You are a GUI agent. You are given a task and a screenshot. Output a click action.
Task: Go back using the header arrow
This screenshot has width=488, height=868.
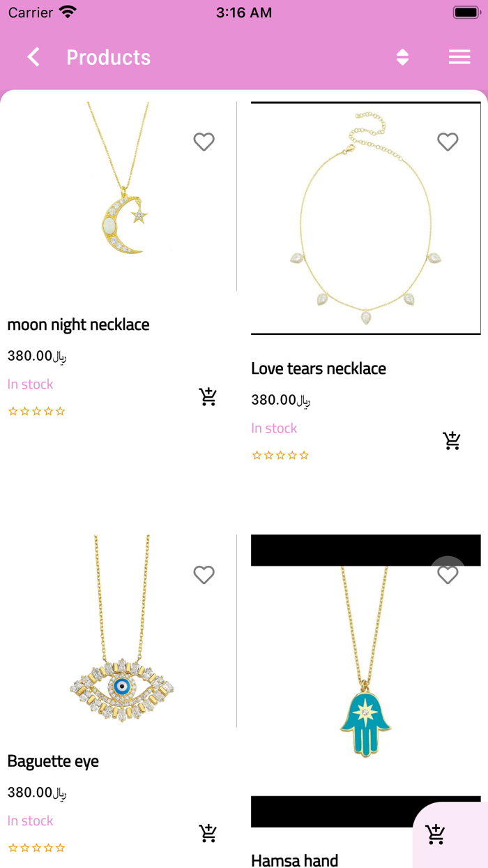33,57
